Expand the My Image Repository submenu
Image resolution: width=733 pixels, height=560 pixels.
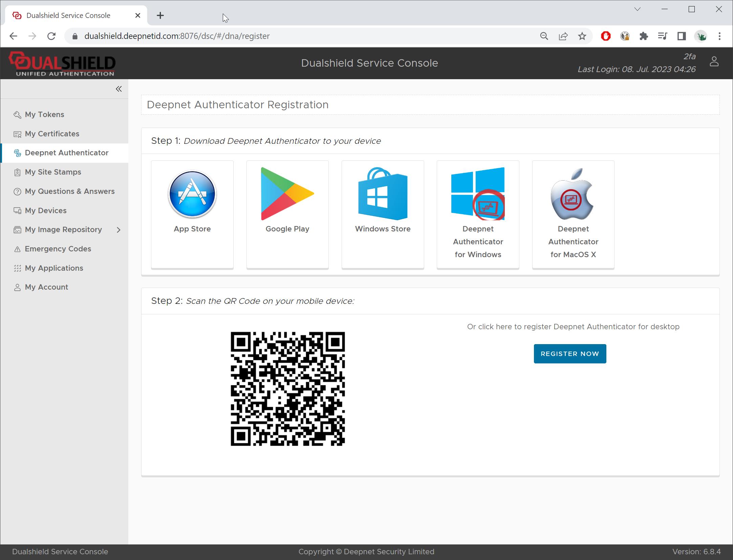[x=118, y=230]
